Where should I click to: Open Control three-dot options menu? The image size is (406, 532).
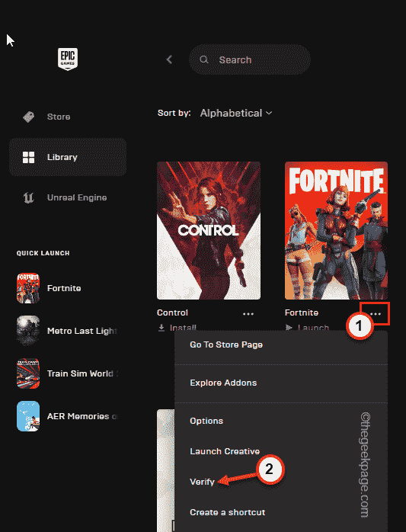click(x=248, y=314)
